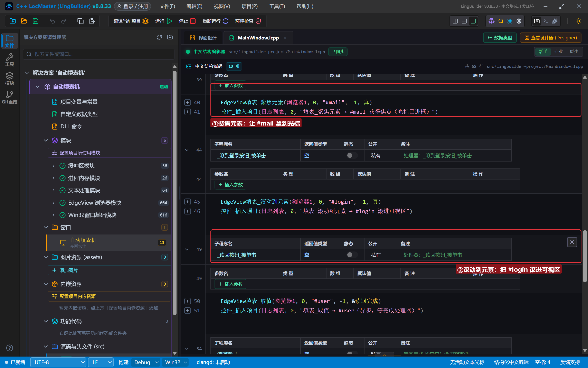Click the copy icon in toolbar
Screen dimensions: 588x368
80,21
